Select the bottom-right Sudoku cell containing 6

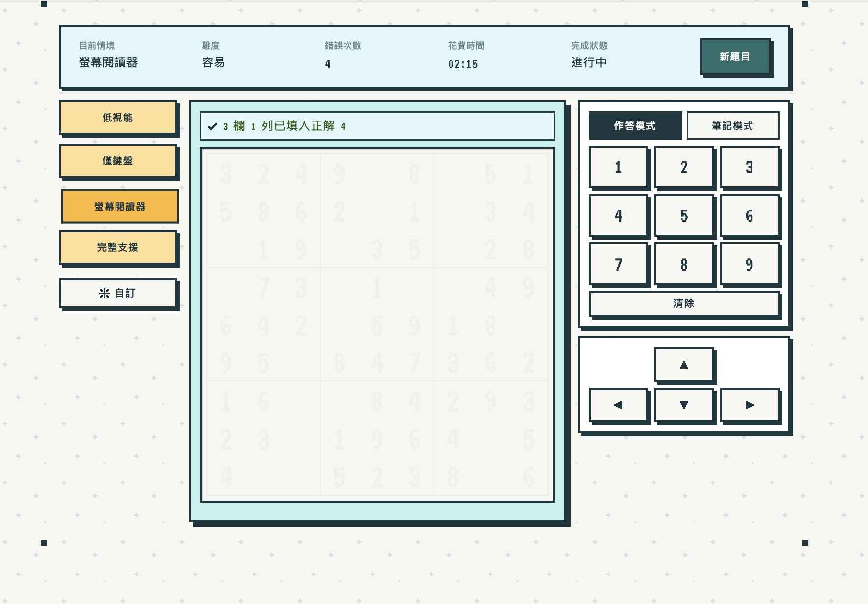[x=528, y=477]
